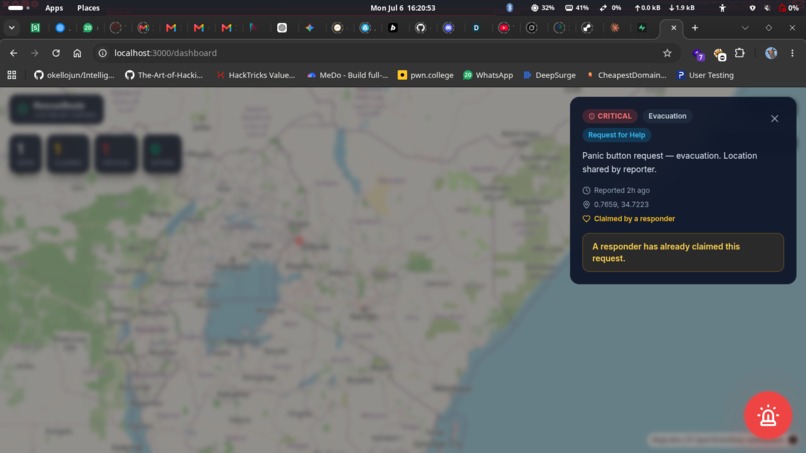Open the User Testing bookmark

705,75
